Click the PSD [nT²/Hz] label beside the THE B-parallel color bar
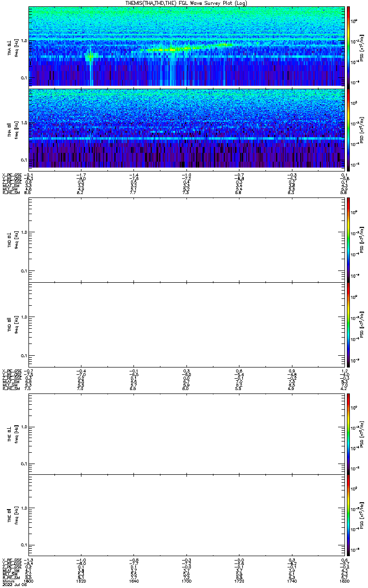This screenshot has height=588, width=368. (x=362, y=516)
